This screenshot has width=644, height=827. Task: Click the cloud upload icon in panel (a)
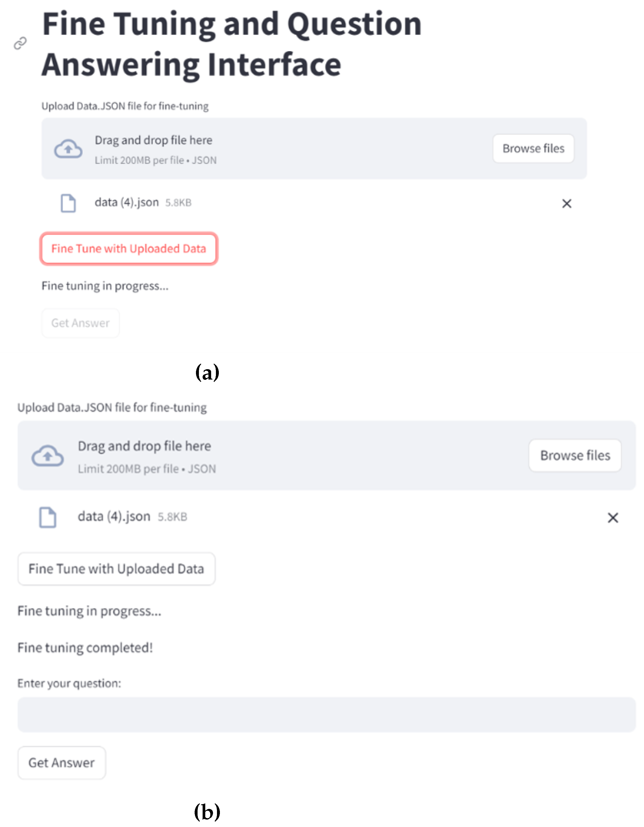68,149
